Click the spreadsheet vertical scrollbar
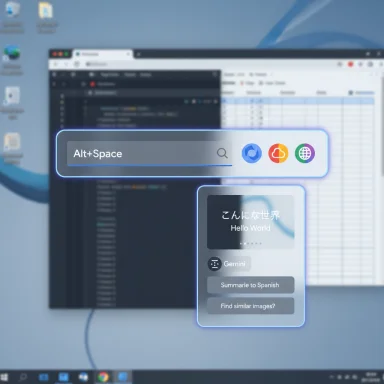Image resolution: width=384 pixels, height=384 pixels. coord(382,127)
